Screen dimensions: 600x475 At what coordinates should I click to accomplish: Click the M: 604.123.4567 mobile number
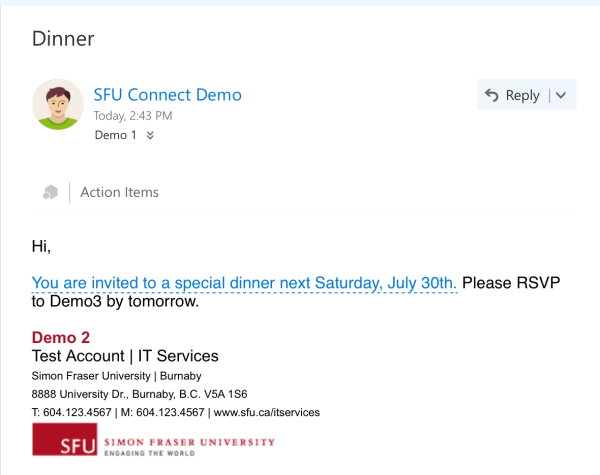click(x=163, y=412)
